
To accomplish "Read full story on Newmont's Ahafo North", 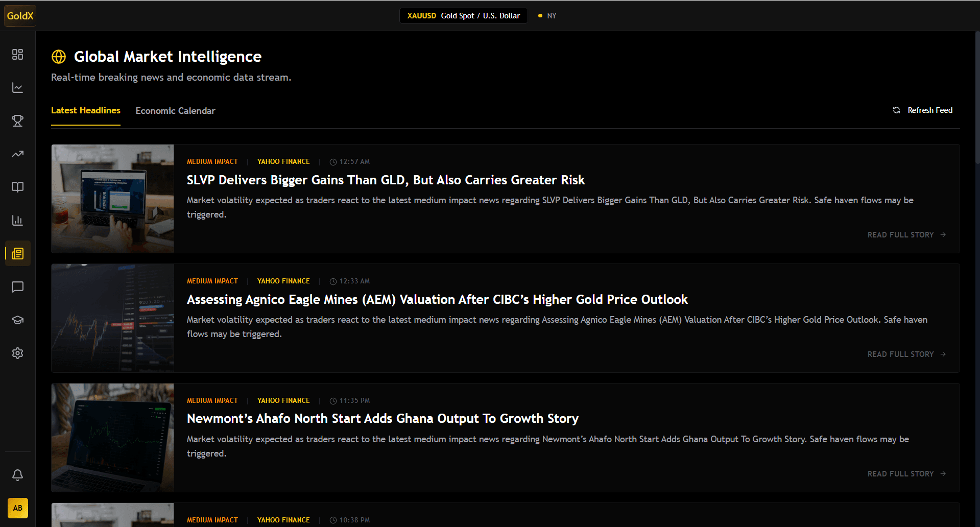I will coord(905,473).
